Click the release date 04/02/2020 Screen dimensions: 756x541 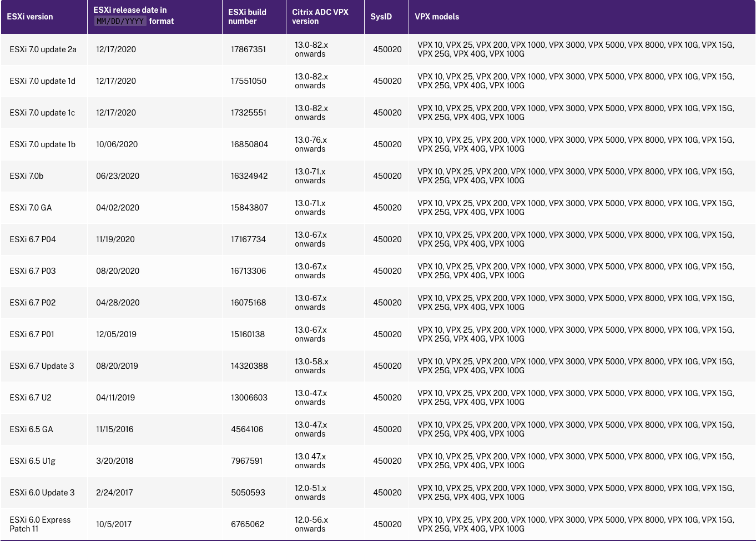pos(118,208)
